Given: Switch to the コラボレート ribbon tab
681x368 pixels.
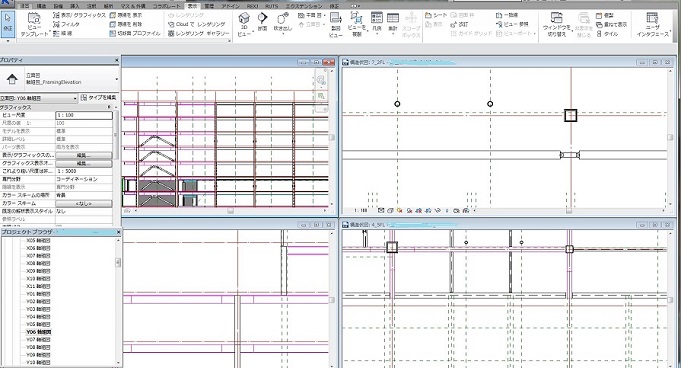Looking at the screenshot, I should pos(167,6).
